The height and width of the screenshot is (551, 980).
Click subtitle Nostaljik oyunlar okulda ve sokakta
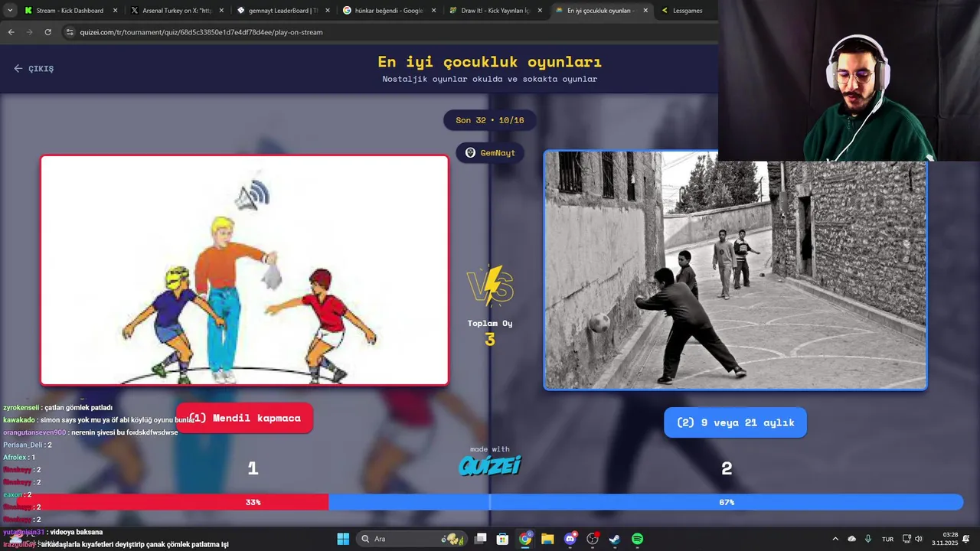(x=490, y=79)
